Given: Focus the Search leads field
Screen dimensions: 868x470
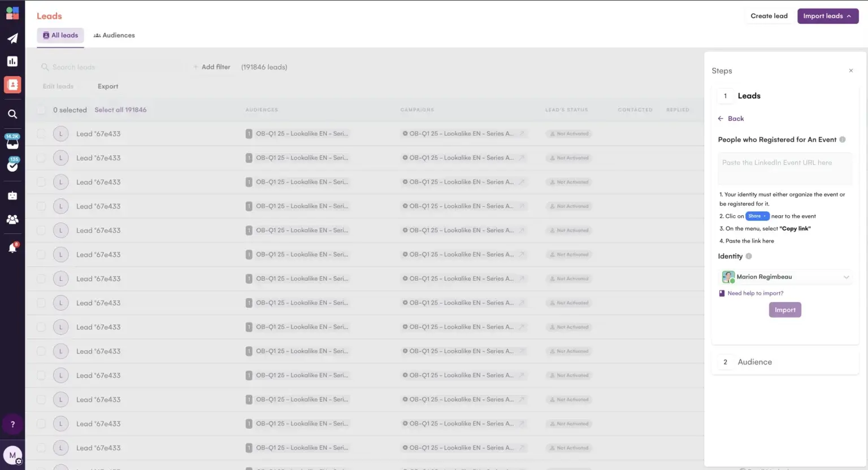Looking at the screenshot, I should point(110,67).
